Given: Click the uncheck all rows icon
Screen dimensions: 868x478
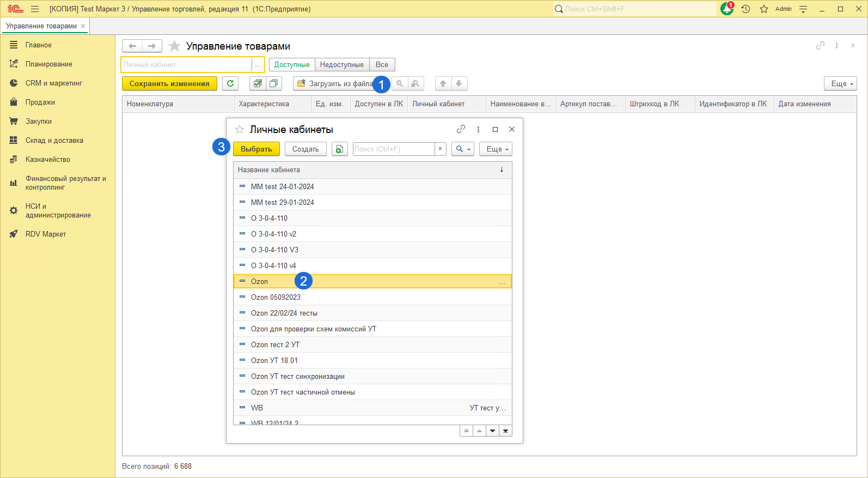Looking at the screenshot, I should coord(274,83).
